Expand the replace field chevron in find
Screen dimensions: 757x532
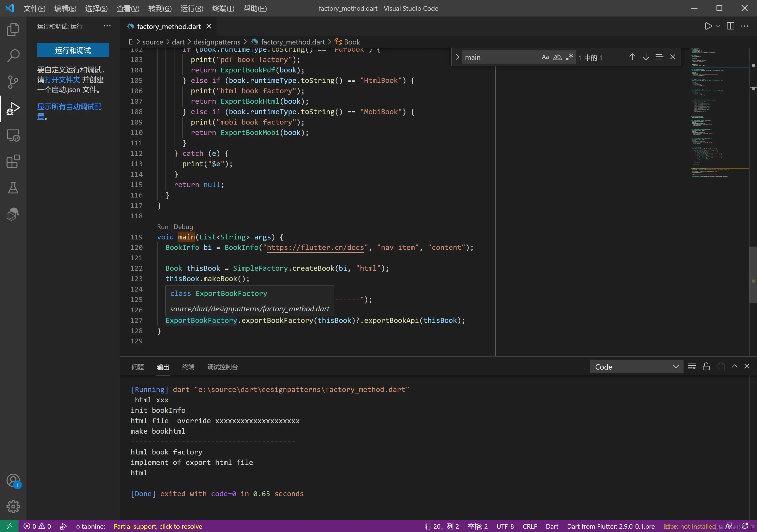click(457, 57)
